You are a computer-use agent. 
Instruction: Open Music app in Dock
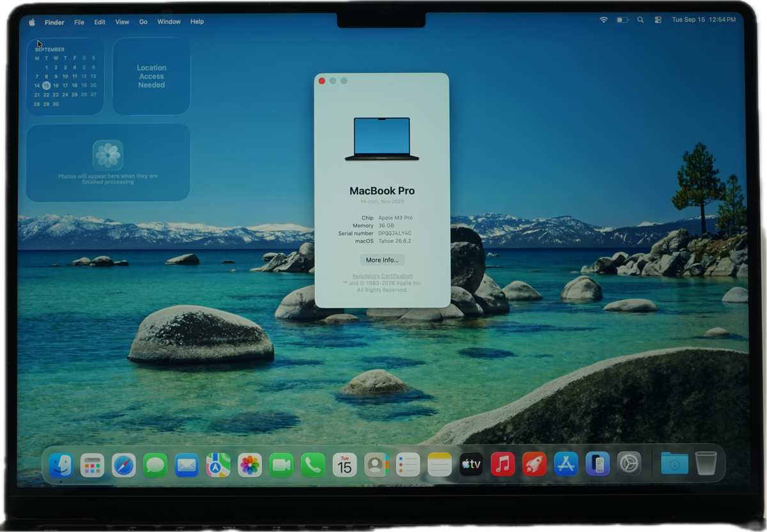click(x=502, y=465)
